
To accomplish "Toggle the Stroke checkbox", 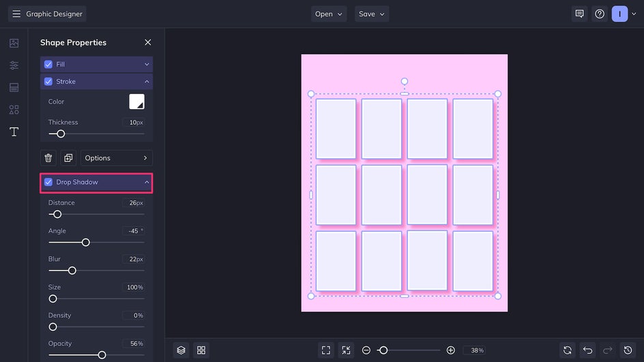I will tap(48, 82).
